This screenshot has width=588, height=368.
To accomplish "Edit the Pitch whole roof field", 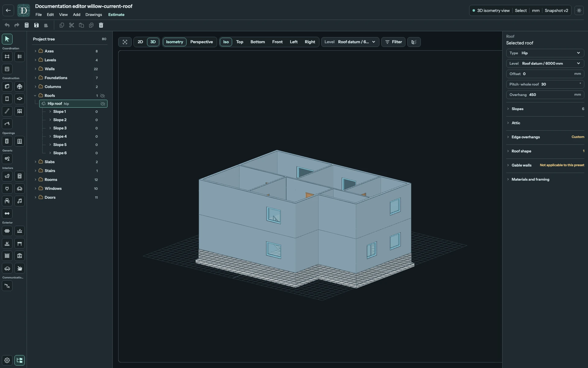I will (x=545, y=84).
